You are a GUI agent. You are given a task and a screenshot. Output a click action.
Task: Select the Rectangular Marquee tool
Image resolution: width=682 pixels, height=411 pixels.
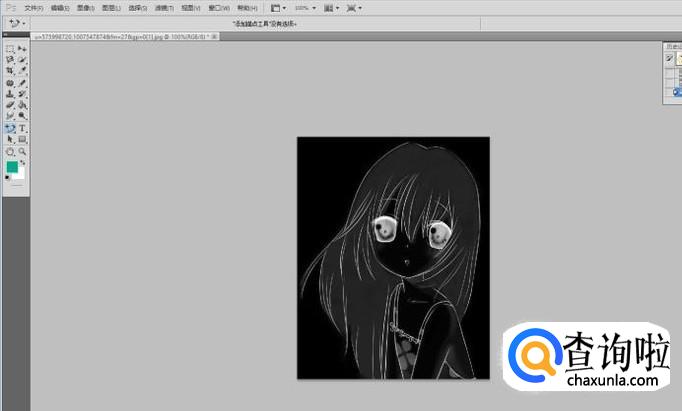[10, 48]
